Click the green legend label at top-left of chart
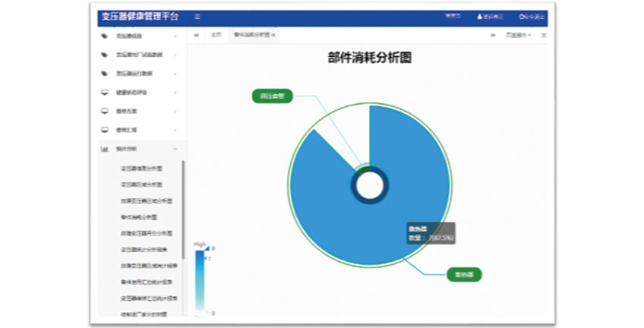The height and width of the screenshot is (328, 644). point(271,96)
